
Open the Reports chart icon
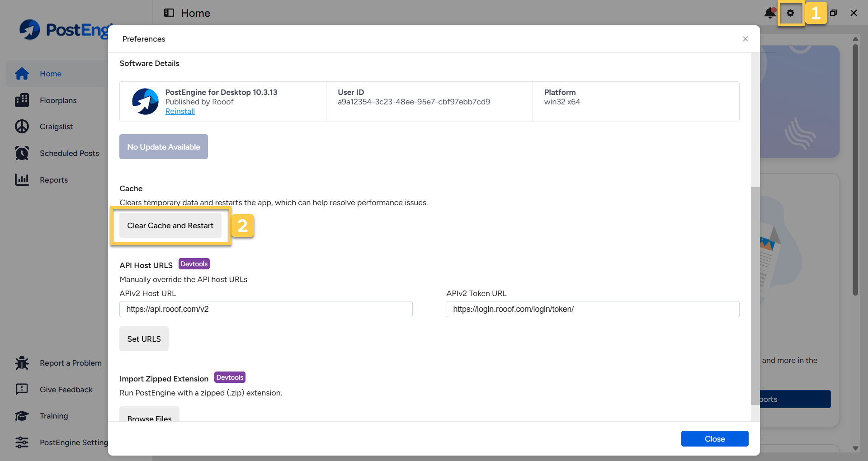22,180
